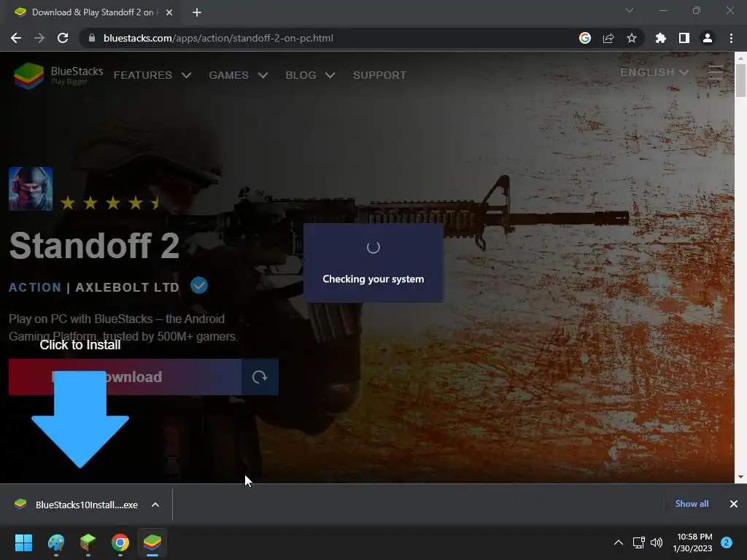Open the ENGLISH language dropdown
The width and height of the screenshot is (747, 560).
654,72
